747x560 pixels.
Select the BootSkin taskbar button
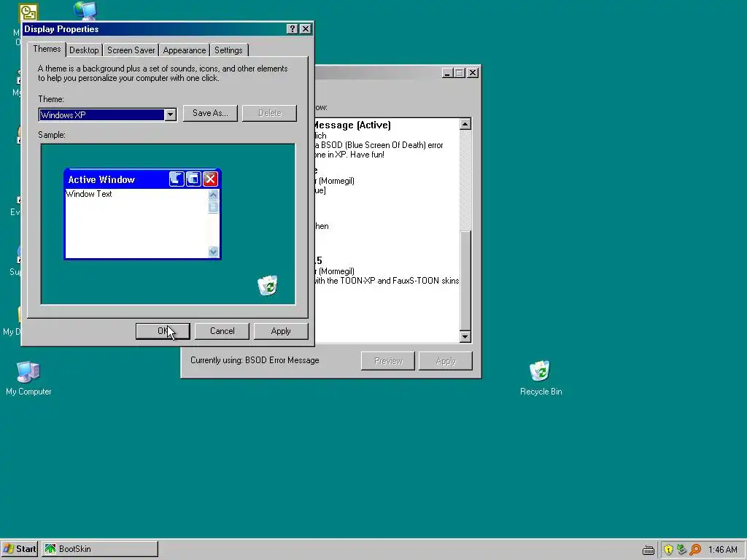click(99, 549)
